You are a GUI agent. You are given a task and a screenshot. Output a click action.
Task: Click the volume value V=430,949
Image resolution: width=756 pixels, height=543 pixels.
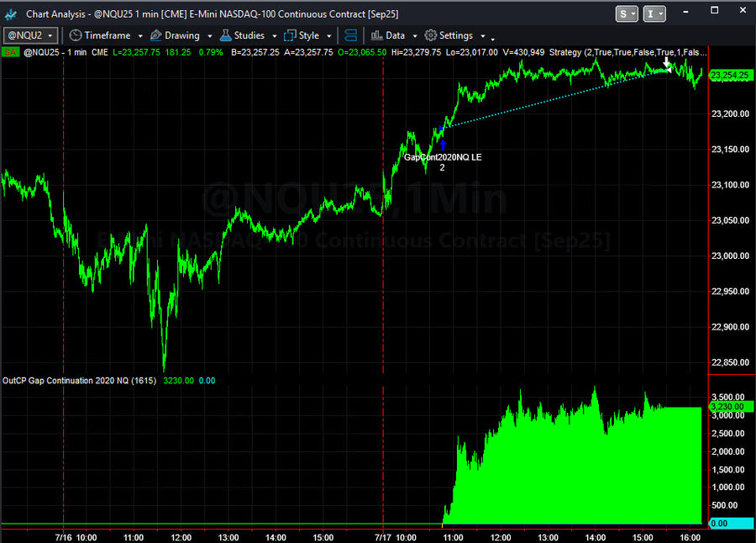point(523,52)
